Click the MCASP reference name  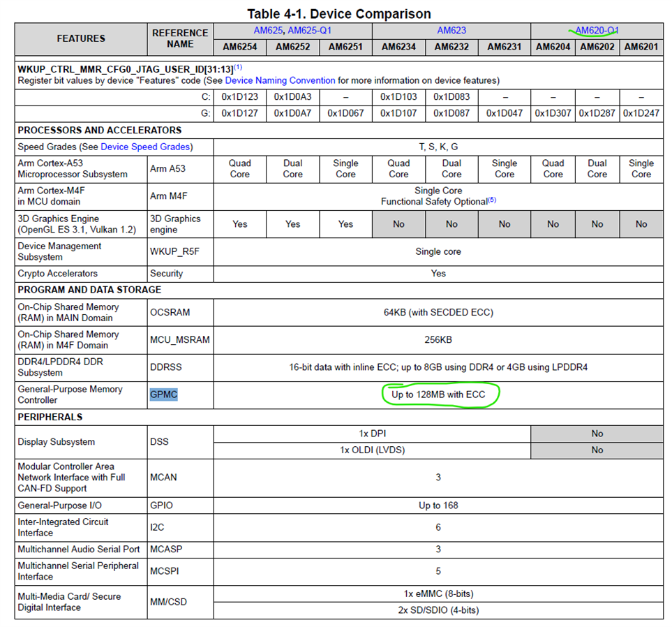[x=166, y=549]
